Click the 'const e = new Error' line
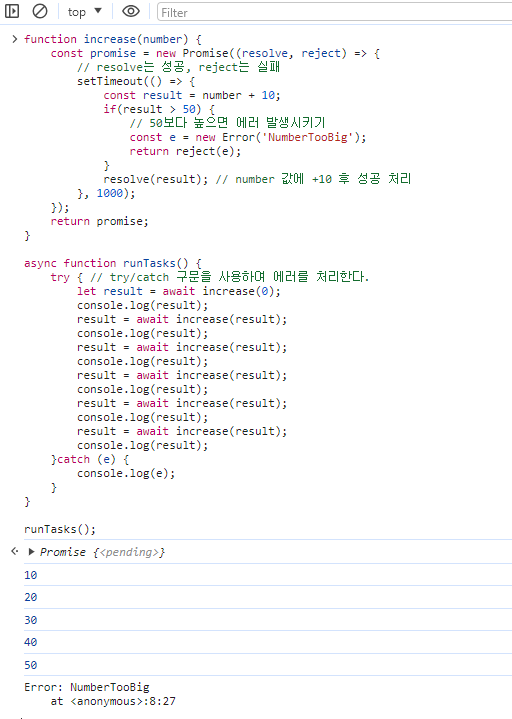 coord(248,137)
